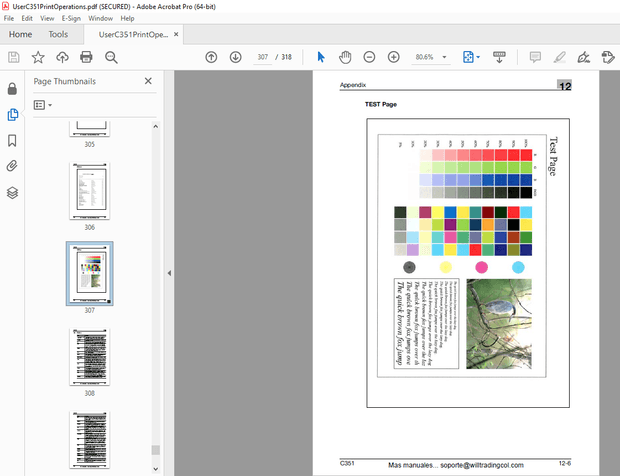The width and height of the screenshot is (620, 476).
Task: Select the page 308 thumbnail
Action: (90, 357)
